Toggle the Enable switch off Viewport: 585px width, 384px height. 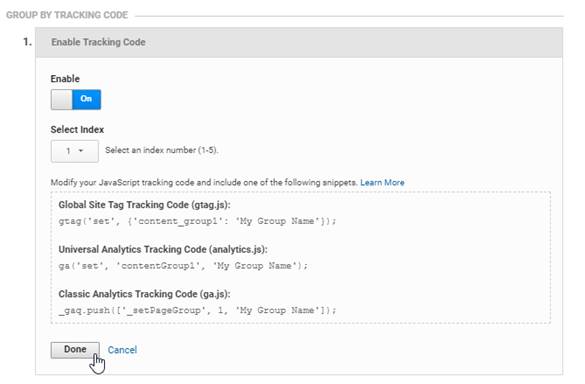click(76, 99)
